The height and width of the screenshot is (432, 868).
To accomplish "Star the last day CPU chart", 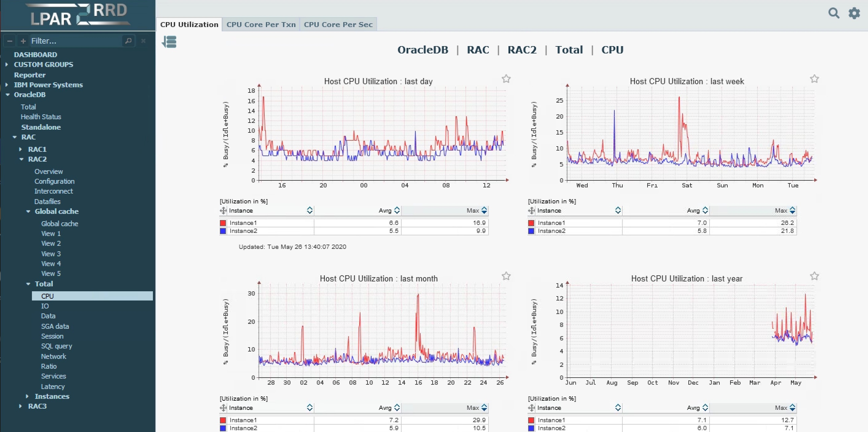I will 506,79.
